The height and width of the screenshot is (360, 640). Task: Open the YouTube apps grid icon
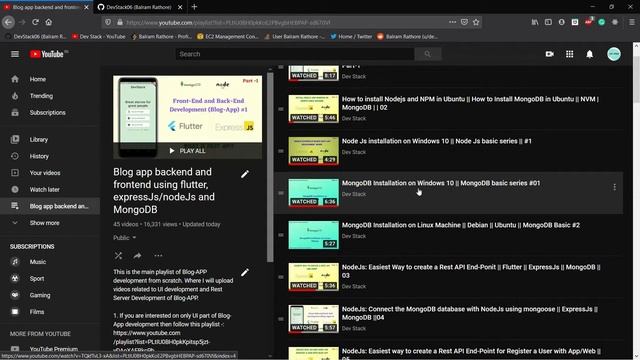(x=569, y=54)
